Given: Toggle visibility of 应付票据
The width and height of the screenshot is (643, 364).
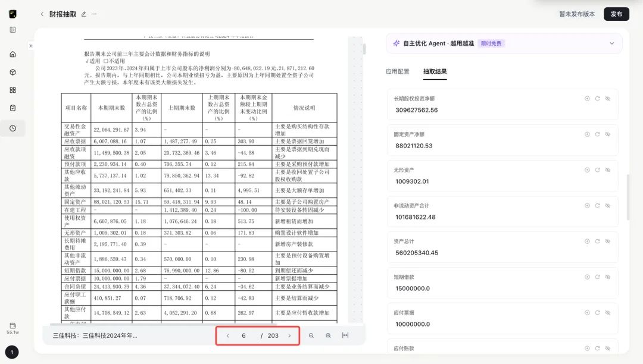Looking at the screenshot, I should point(608,312).
